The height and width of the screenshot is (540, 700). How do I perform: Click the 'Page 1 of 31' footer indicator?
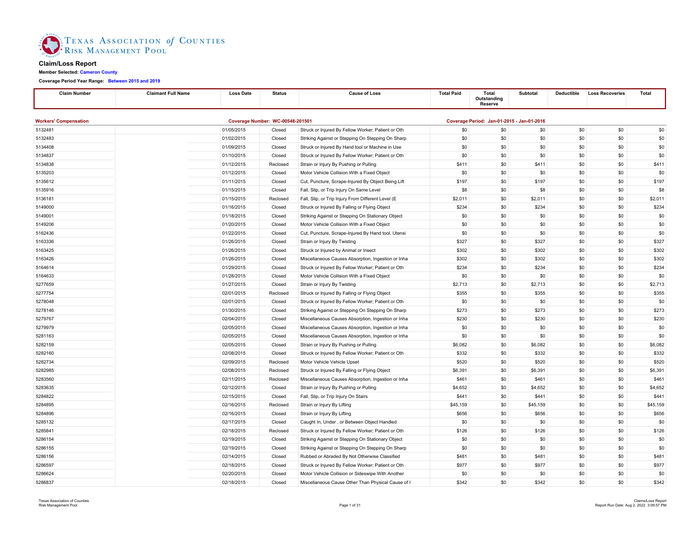pyautogui.click(x=350, y=505)
